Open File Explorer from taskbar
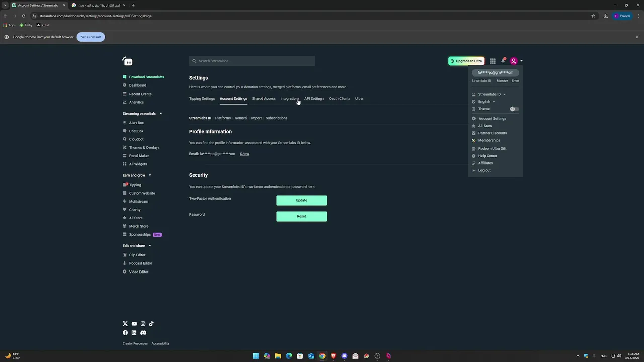 (x=278, y=356)
